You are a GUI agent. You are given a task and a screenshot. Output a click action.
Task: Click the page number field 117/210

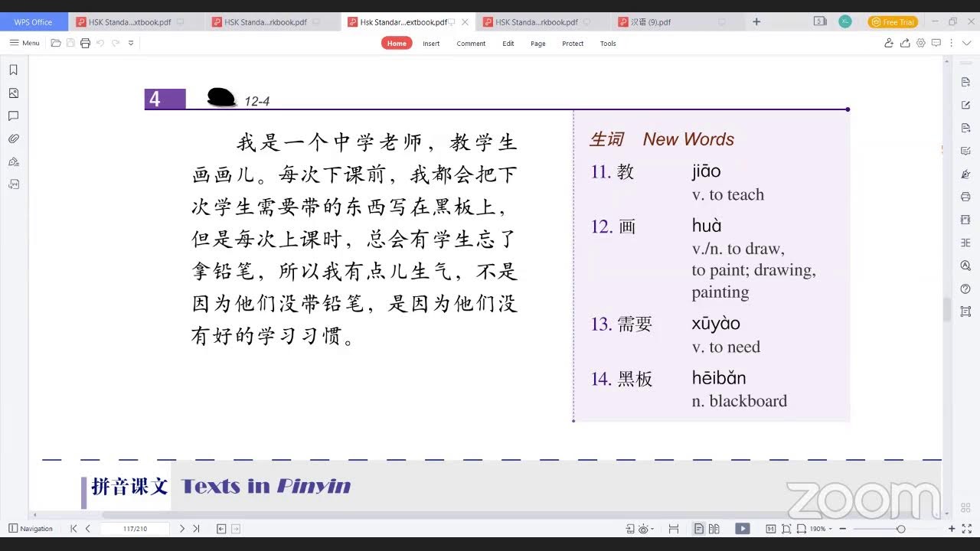tap(135, 528)
